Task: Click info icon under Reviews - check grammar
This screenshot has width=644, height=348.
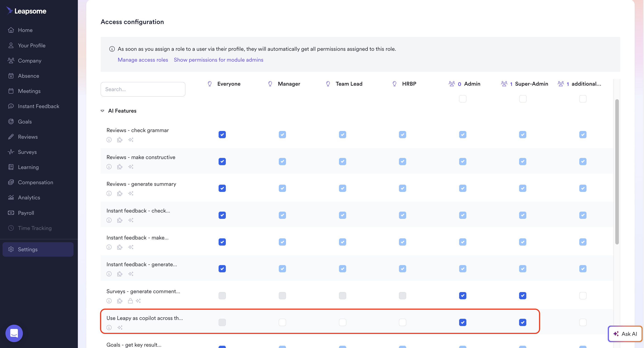Action: pyautogui.click(x=109, y=140)
